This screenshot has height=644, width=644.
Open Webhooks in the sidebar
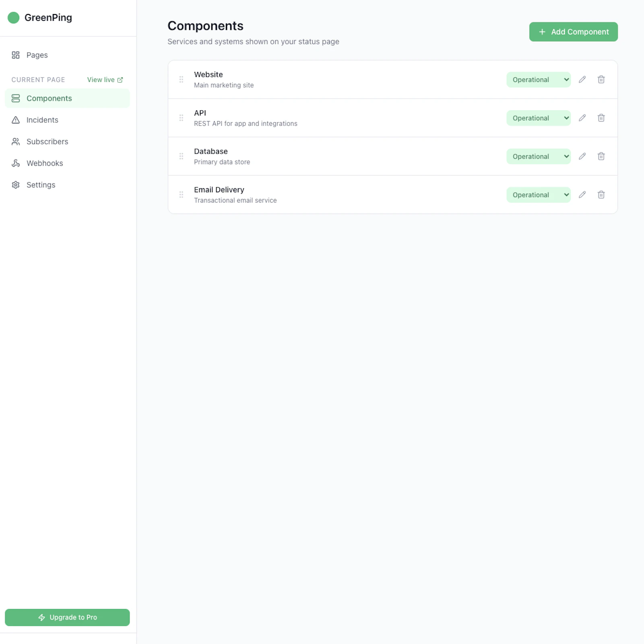[67, 163]
